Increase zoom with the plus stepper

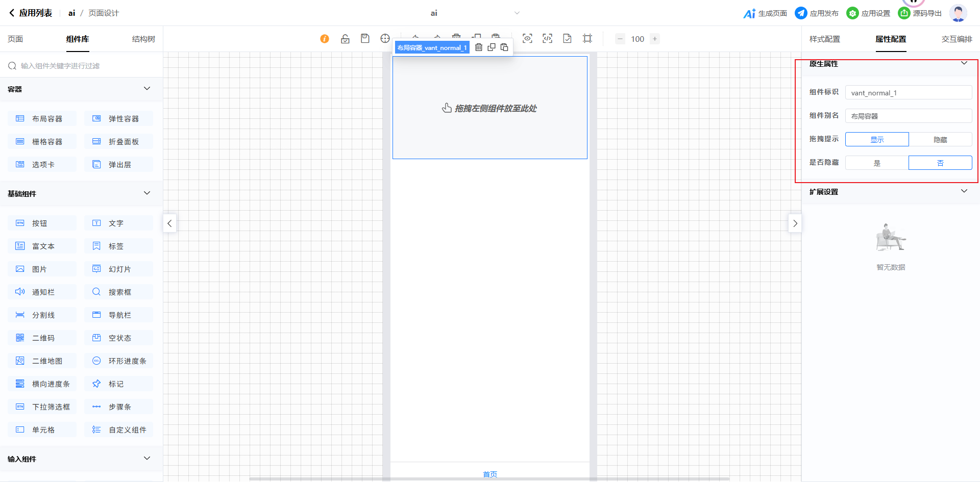(655, 39)
